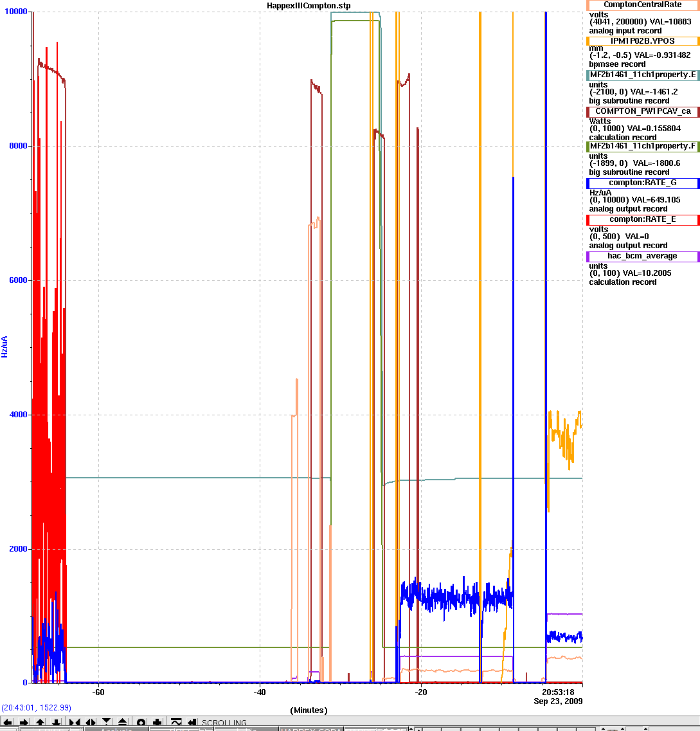Screen dimensions: 700x731
Task: Click the Sep 23, 2009 date label
Action: click(558, 701)
